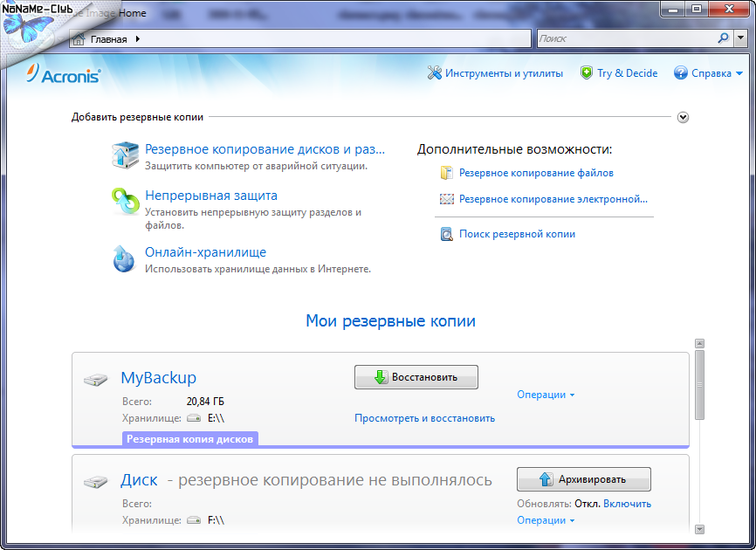Click the magnifier icon in search box
The width and height of the screenshot is (756, 550).
(723, 38)
